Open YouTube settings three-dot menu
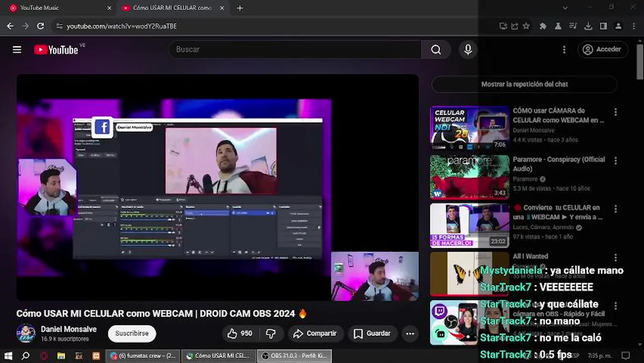This screenshot has height=363, width=644. pos(564,49)
